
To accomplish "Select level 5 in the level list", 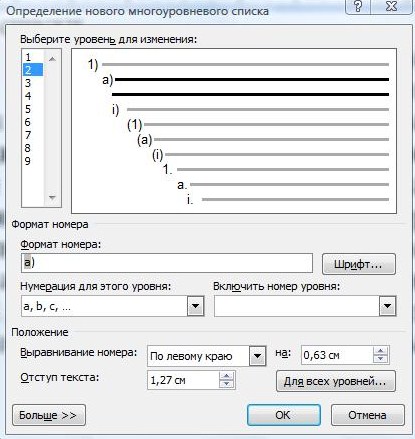I will 33,109.
